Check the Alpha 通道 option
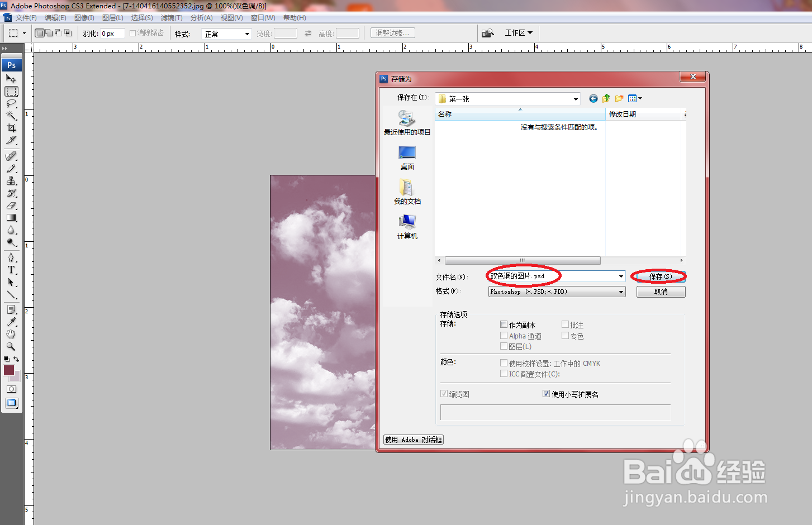Viewport: 812px width, 525px height. 504,335
